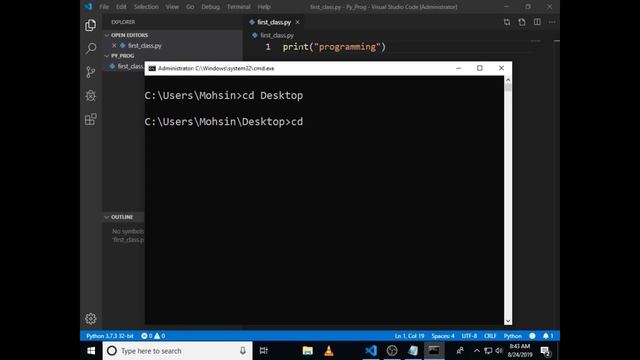Change indentation via Spaces: 4
Viewport: 640px width, 360px height.
click(443, 336)
